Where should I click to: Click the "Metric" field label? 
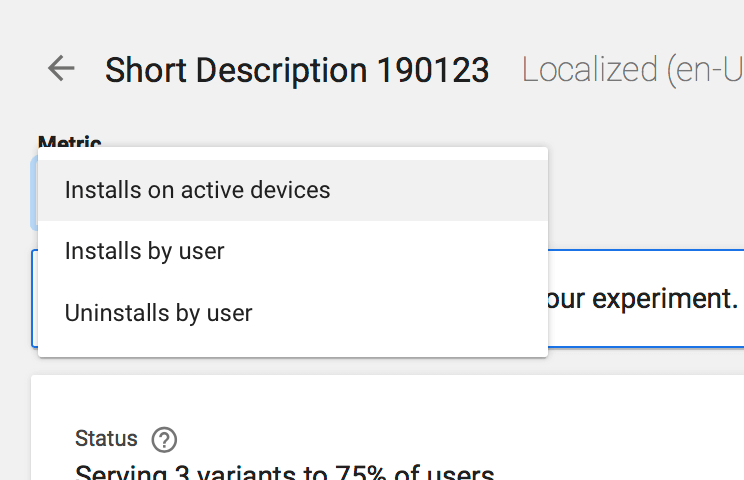(69, 143)
